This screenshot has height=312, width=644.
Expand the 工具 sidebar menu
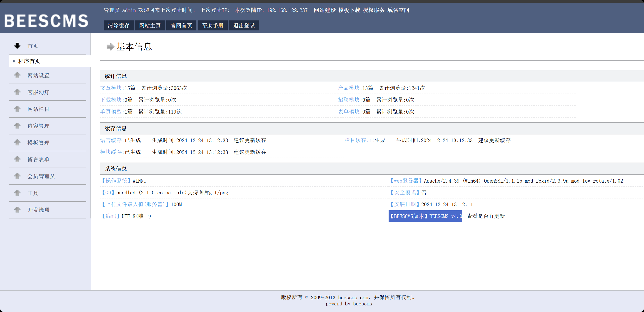tap(33, 193)
